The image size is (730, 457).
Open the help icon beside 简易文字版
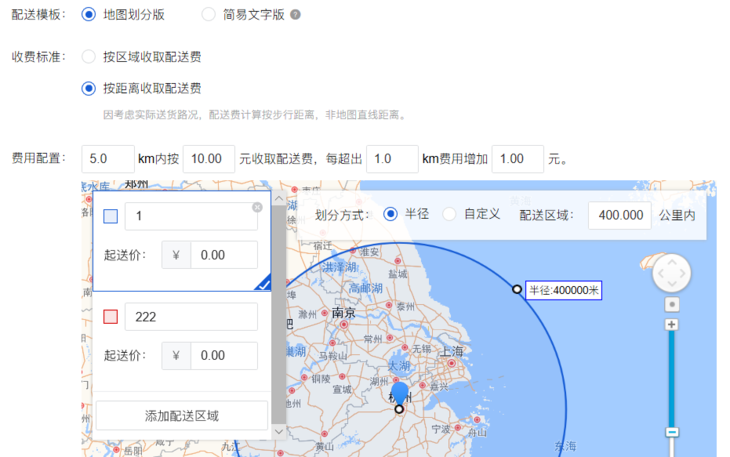[x=295, y=14]
